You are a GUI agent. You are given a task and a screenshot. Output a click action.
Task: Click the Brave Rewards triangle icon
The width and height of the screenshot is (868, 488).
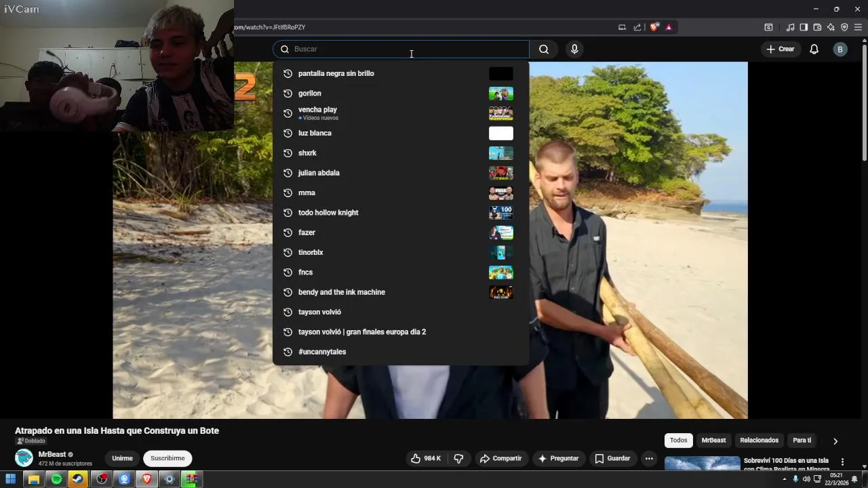(x=669, y=27)
